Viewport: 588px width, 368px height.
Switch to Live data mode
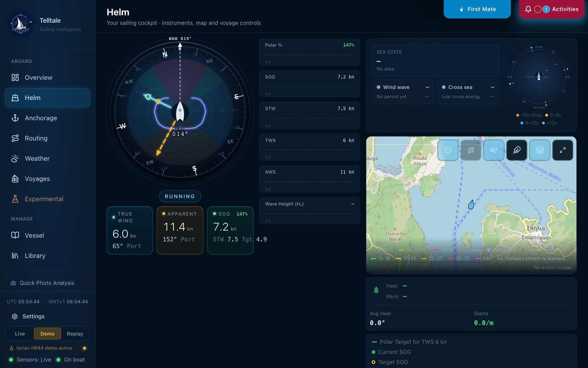click(x=20, y=334)
